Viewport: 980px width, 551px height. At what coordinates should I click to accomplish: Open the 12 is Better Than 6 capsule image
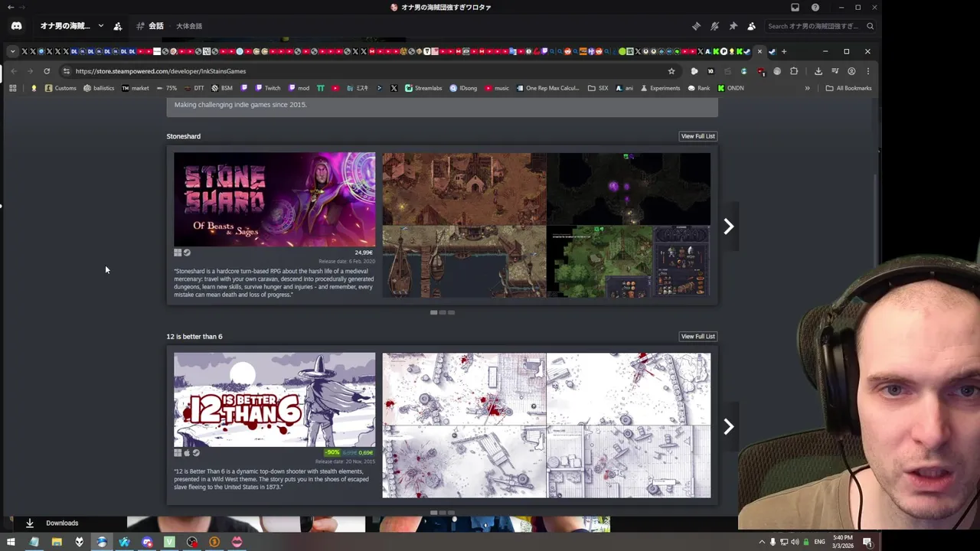pyautogui.click(x=275, y=399)
